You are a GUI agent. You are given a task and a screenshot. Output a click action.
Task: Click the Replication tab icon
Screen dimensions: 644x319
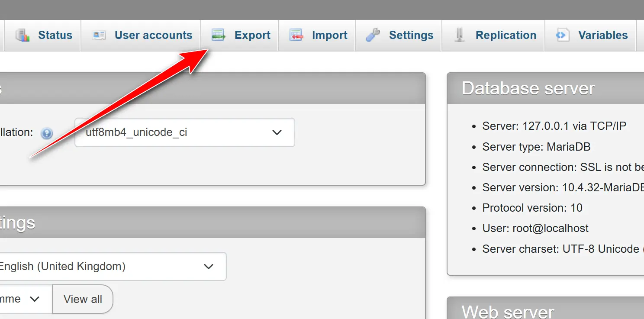[x=460, y=35]
